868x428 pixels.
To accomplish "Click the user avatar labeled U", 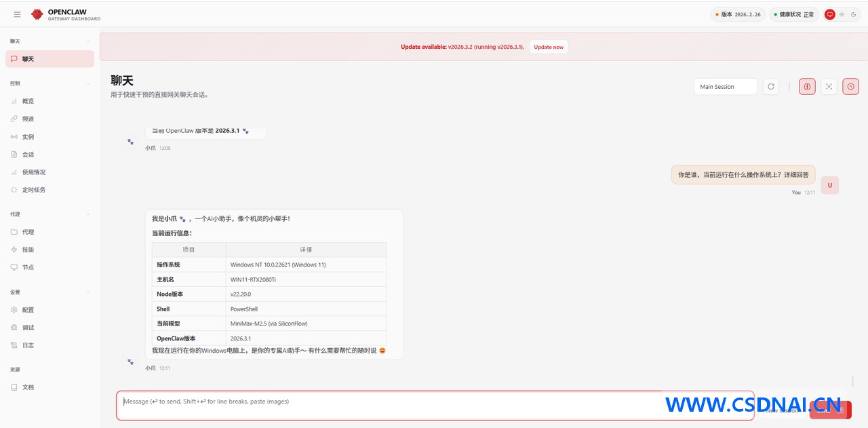I will [830, 185].
